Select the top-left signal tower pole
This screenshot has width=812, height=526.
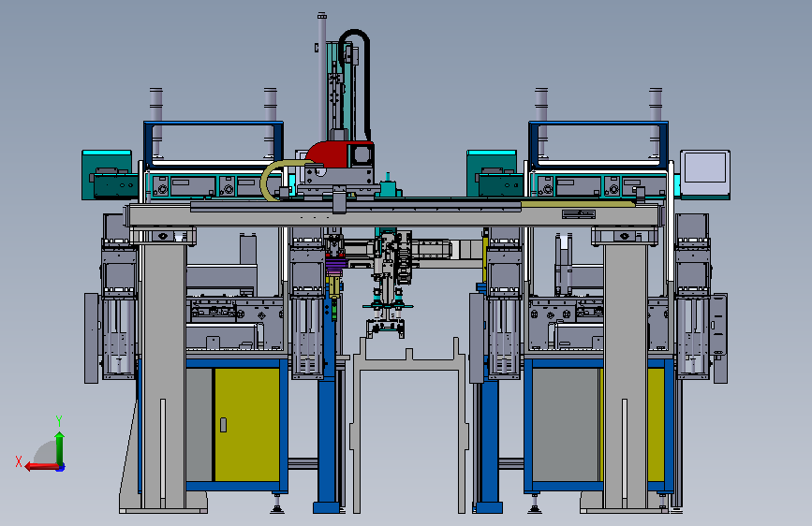pyautogui.click(x=155, y=122)
